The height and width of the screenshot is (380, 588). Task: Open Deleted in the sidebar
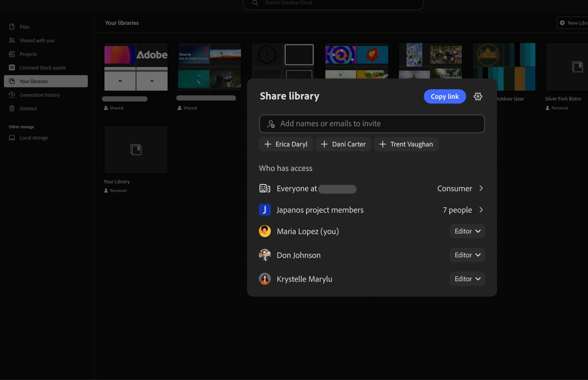click(46, 108)
